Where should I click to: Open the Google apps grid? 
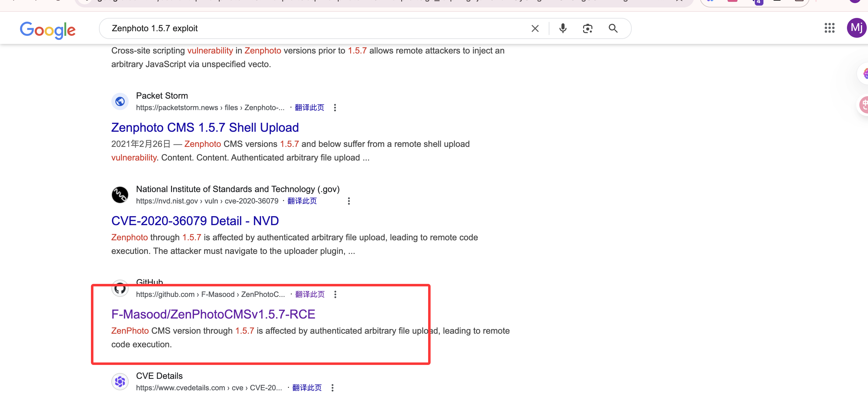(829, 28)
